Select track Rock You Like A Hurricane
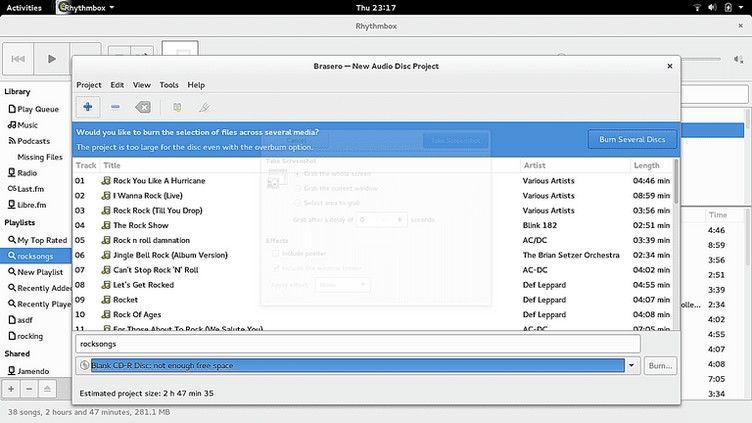Screen dimensions: 752x423 coord(159,181)
